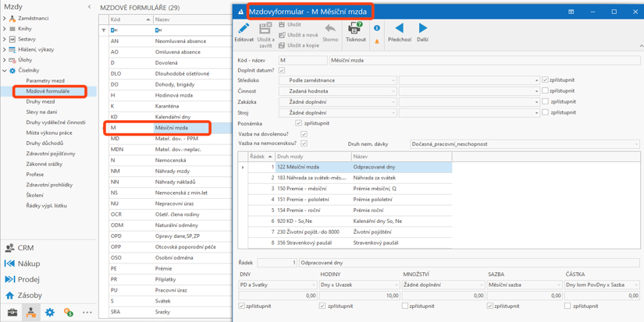
Task: Open Druh nem. dávky dropdown
Action: click(x=525, y=144)
